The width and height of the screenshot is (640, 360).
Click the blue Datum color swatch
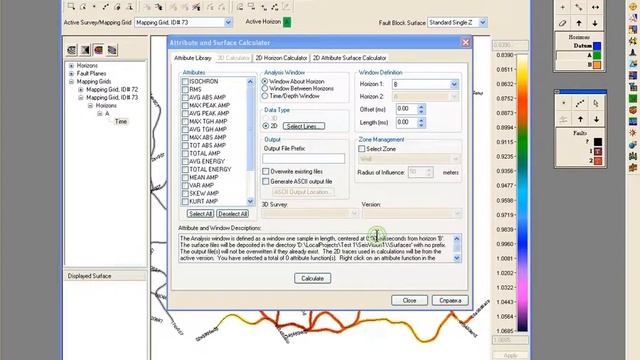pos(597,46)
